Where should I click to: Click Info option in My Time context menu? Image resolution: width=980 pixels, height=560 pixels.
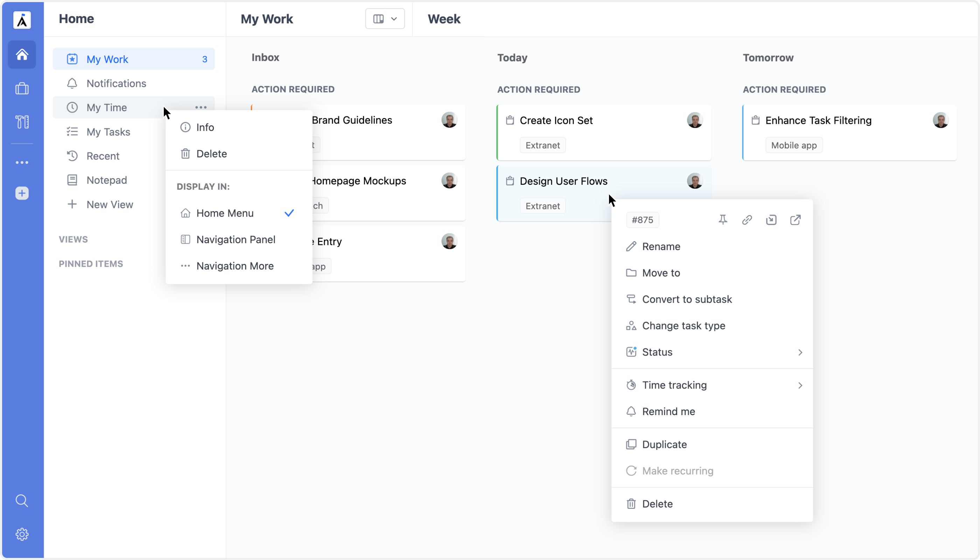205,127
